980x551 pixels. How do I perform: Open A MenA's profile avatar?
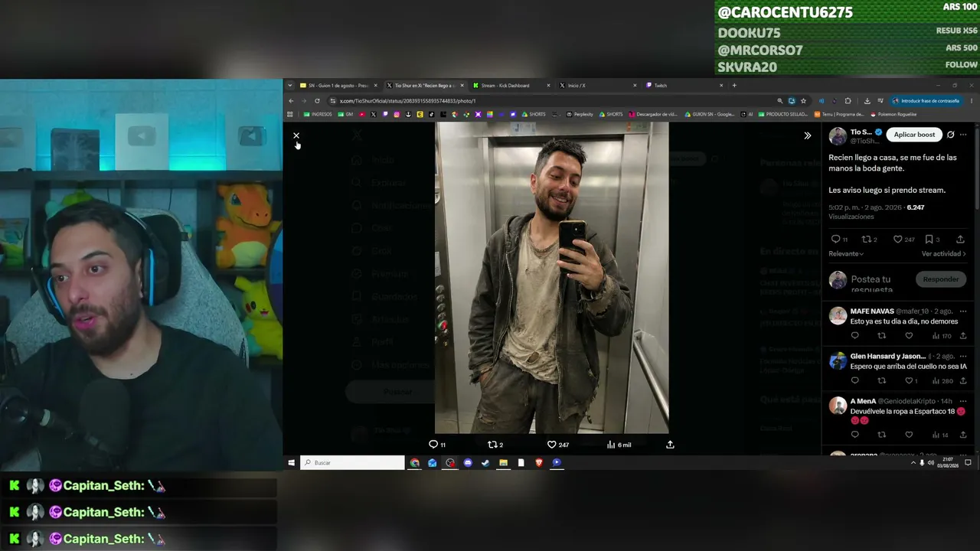click(x=838, y=406)
